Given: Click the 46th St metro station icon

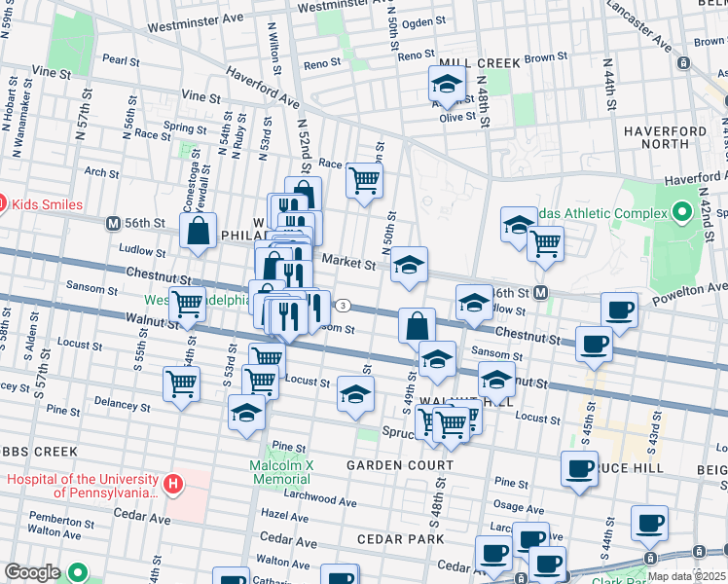Looking at the screenshot, I should (x=540, y=293).
